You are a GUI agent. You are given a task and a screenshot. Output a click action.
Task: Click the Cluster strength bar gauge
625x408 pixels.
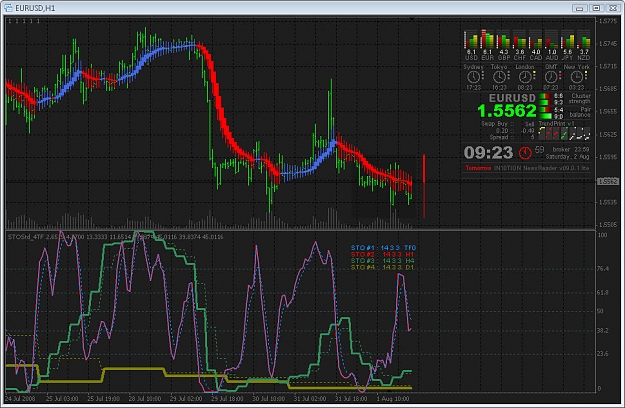point(545,99)
